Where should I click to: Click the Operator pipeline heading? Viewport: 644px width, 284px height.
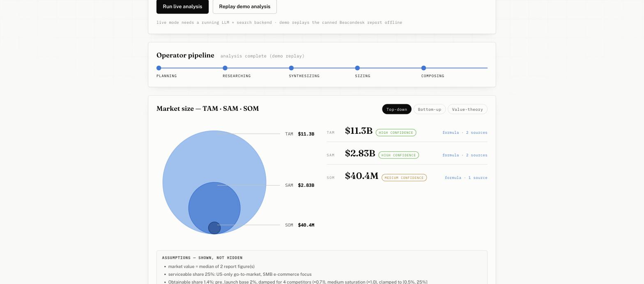[185, 55]
